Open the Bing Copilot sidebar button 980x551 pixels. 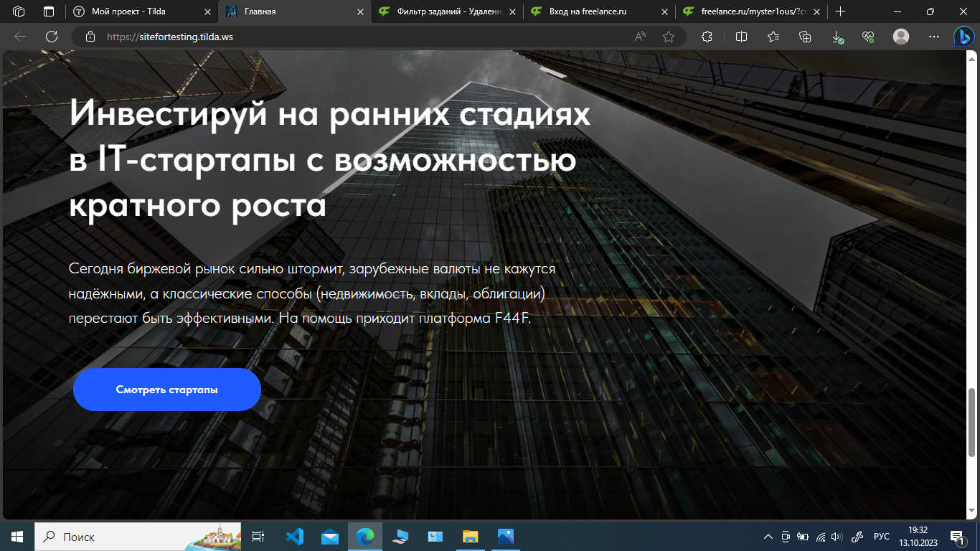(x=963, y=36)
